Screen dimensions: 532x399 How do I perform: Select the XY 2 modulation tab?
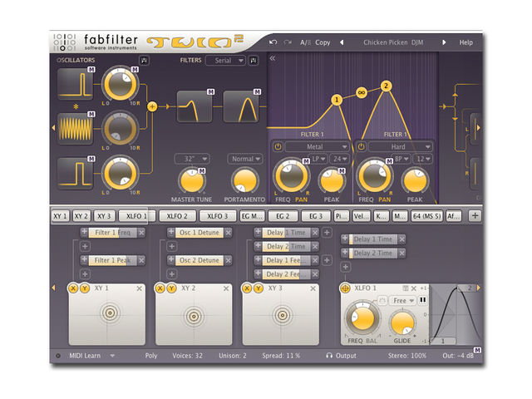click(x=81, y=216)
